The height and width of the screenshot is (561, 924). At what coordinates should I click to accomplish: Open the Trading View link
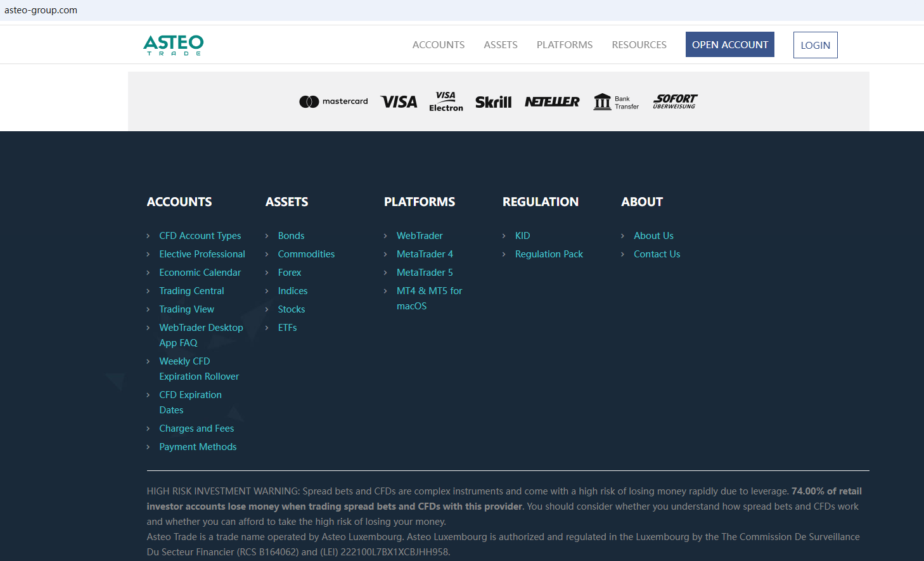pyautogui.click(x=187, y=309)
